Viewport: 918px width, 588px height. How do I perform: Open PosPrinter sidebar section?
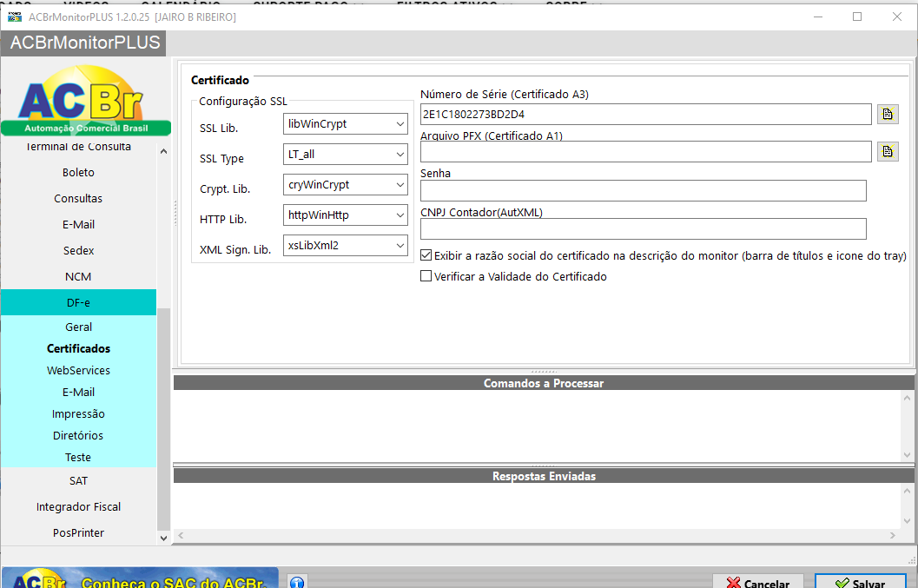pyautogui.click(x=78, y=532)
